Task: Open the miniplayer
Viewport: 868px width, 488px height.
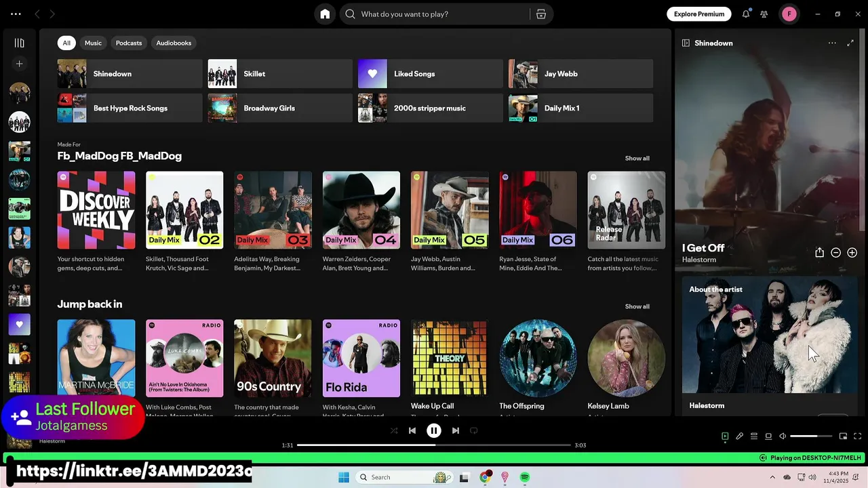Action: [843, 436]
